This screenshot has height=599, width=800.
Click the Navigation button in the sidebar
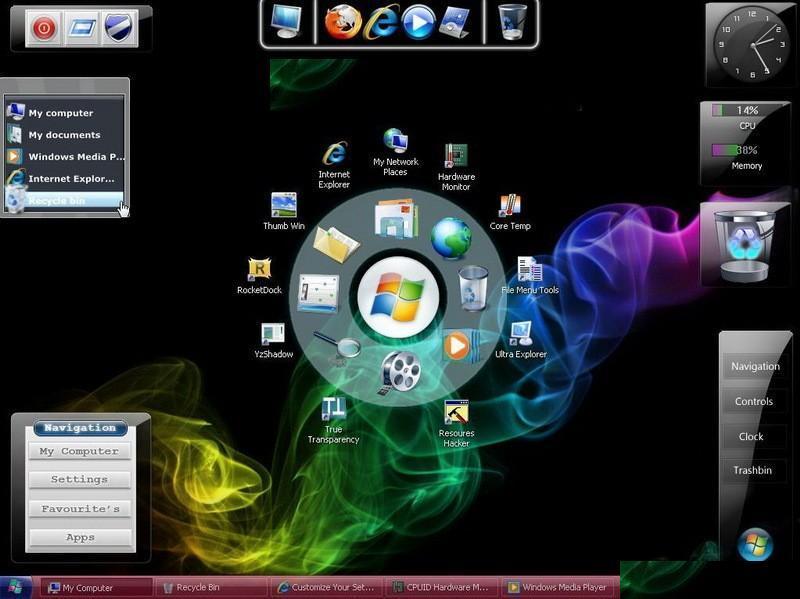tap(755, 366)
